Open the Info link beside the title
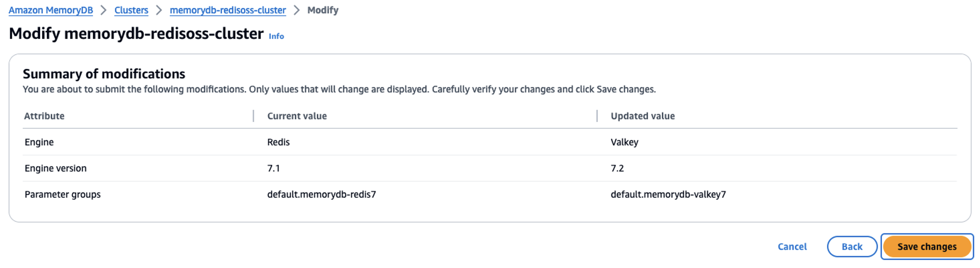Screen dimensions: 980x268 [276, 36]
